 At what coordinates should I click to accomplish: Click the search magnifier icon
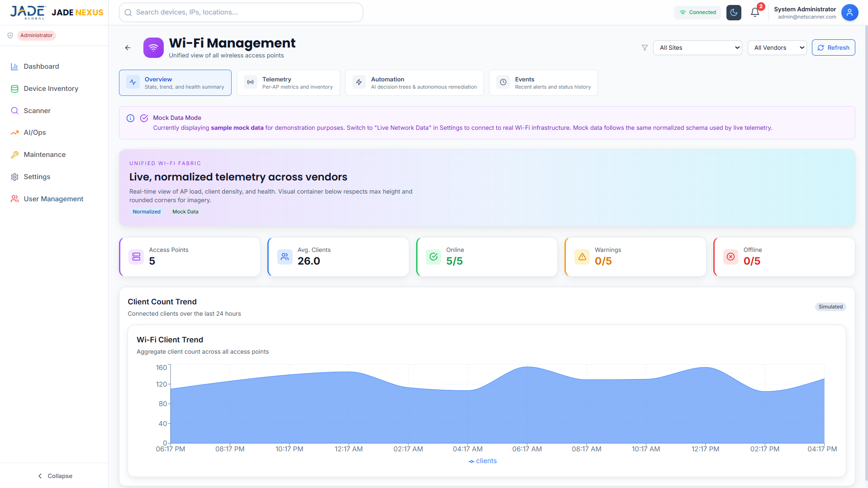128,13
